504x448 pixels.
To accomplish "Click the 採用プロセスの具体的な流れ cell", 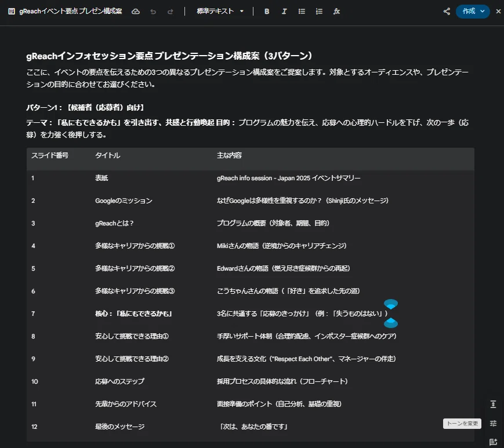I will click(282, 381).
